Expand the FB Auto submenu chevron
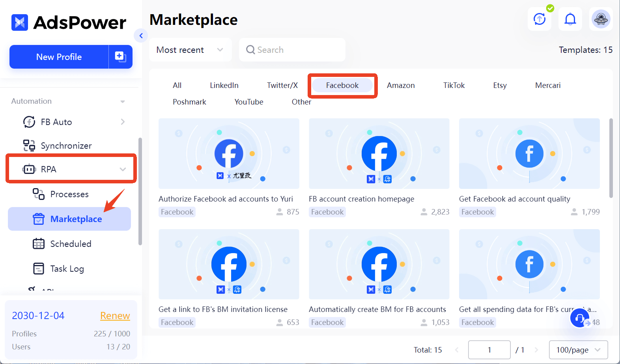620x364 pixels. coord(123,122)
